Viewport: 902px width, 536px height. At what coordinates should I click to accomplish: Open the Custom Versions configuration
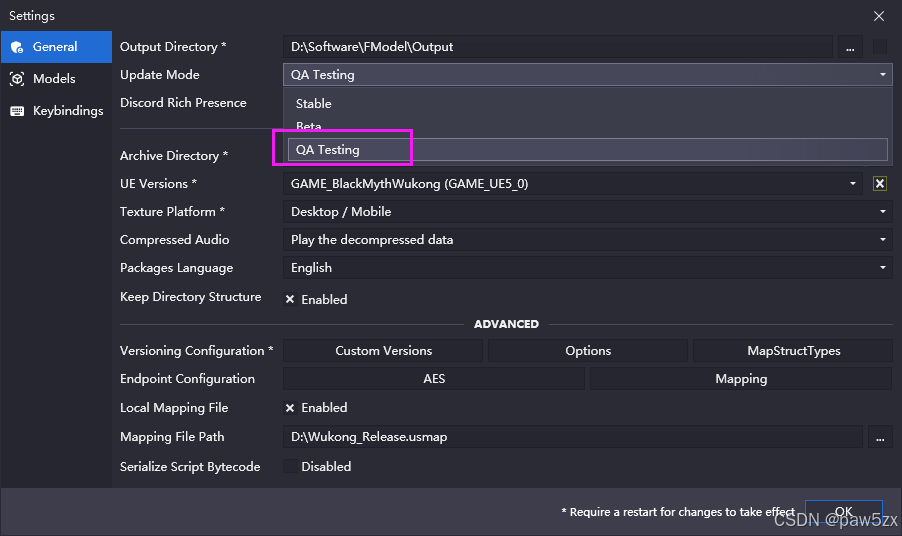point(383,351)
